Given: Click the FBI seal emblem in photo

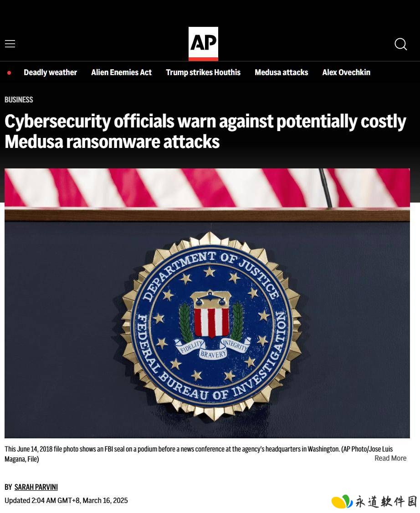Looking at the screenshot, I should [211, 325].
